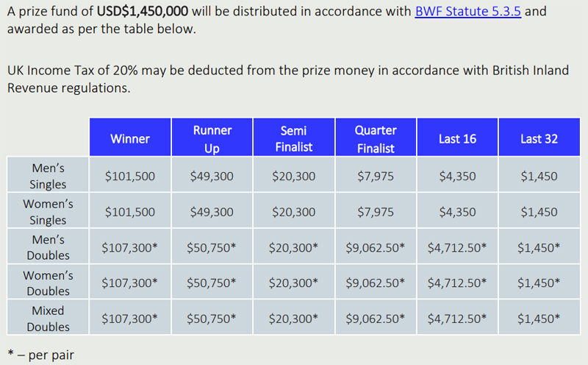
Task: Click the Runner Up column header
Action: point(212,138)
